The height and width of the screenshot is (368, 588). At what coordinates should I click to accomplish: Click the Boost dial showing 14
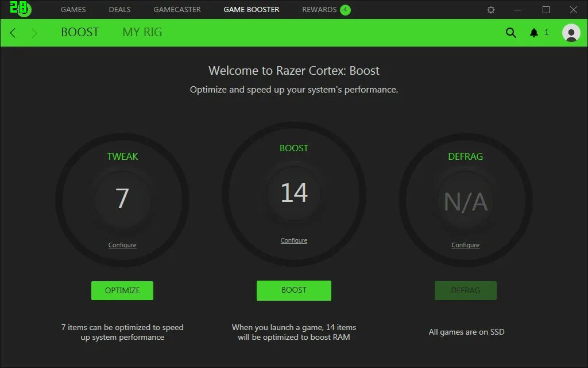pyautogui.click(x=293, y=194)
